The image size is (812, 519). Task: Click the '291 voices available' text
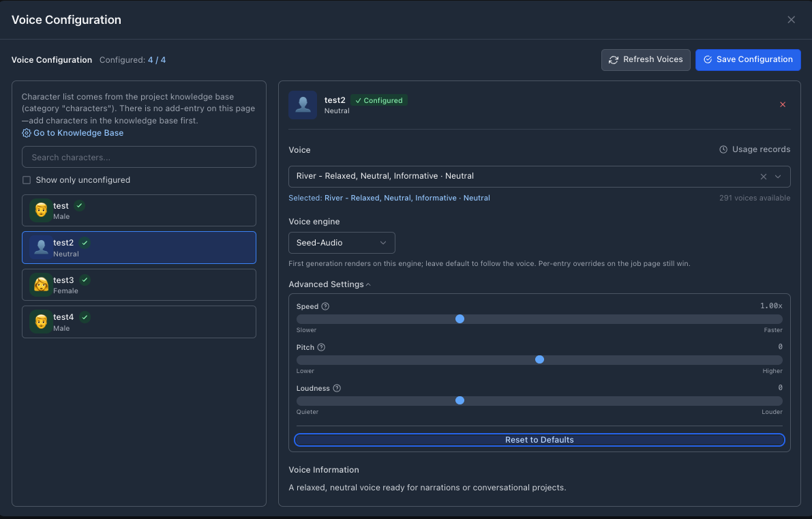755,198
